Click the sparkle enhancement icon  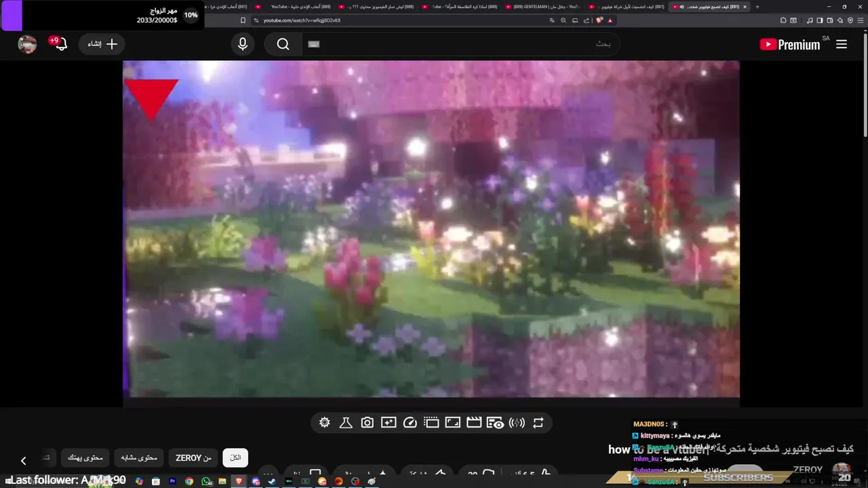pyautogui.click(x=389, y=422)
